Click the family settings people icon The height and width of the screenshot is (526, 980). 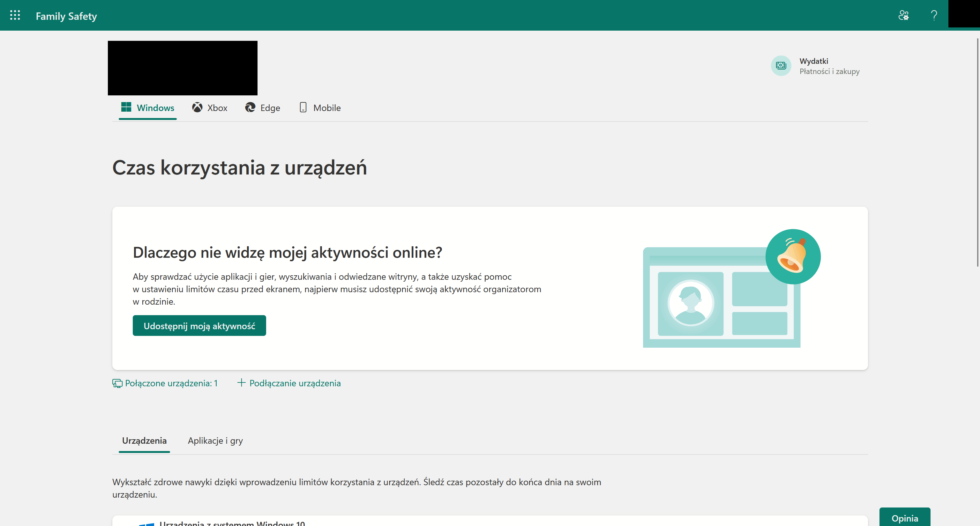pyautogui.click(x=903, y=15)
